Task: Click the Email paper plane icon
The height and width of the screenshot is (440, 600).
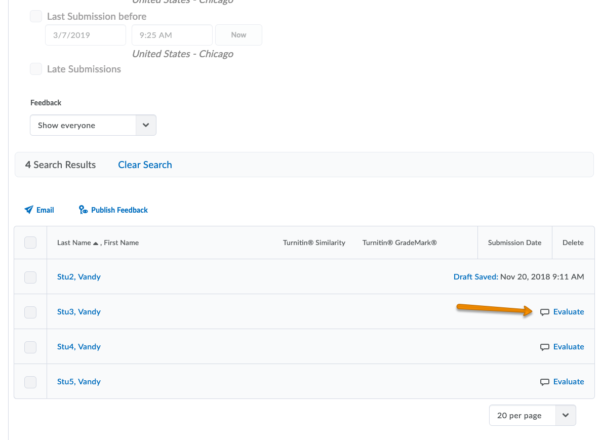Action: pos(29,210)
